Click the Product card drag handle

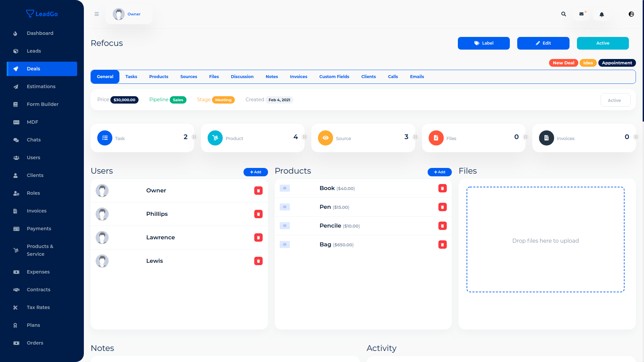point(305,137)
